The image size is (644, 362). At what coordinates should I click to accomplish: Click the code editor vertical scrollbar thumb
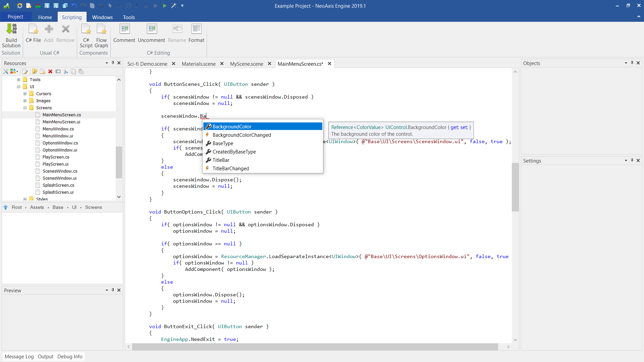click(x=515, y=187)
